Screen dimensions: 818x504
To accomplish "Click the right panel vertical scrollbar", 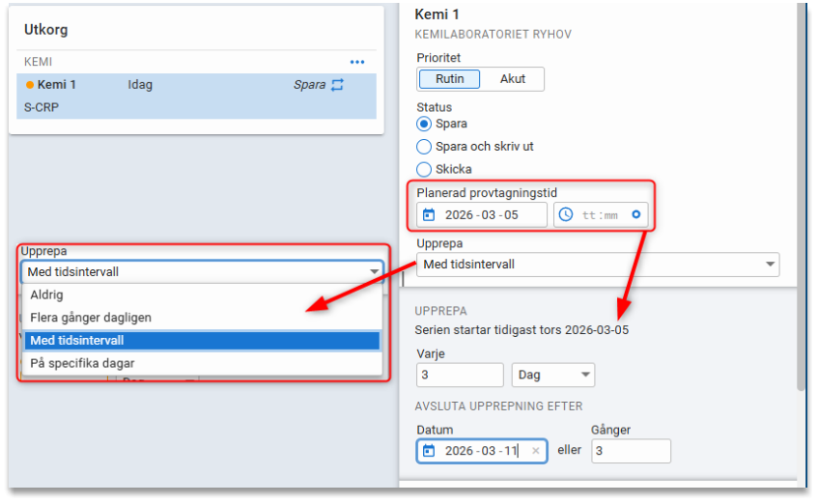I will pyautogui.click(x=801, y=193).
